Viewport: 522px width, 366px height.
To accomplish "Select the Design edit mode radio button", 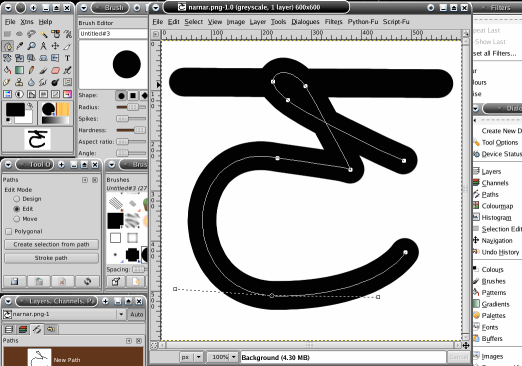I will tap(16, 199).
